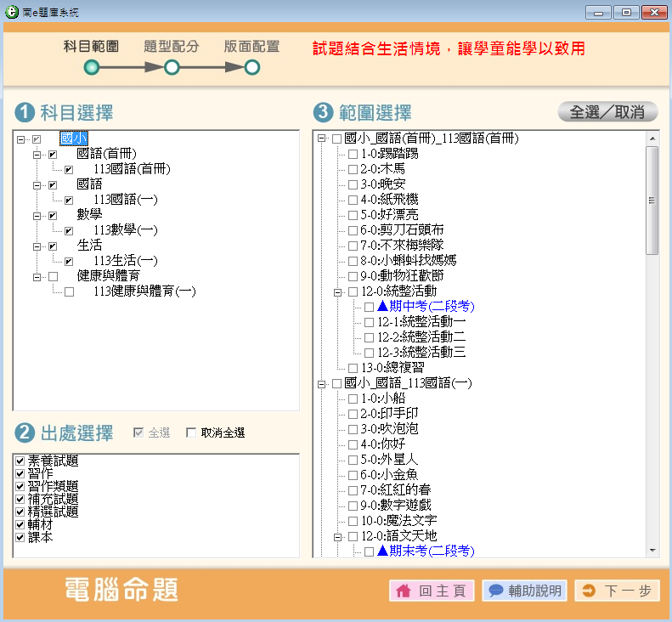672x622 pixels.
Task: Select 113國語(一) in subject tree
Action: [126, 200]
